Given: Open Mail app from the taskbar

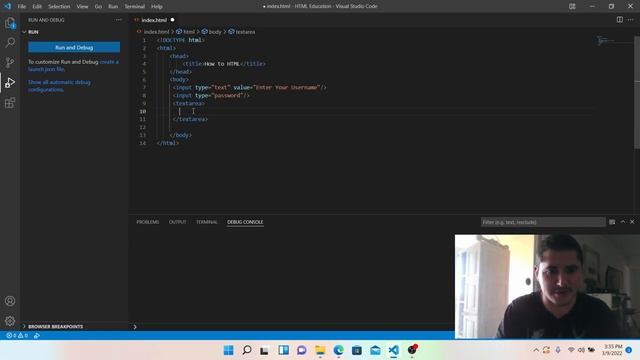Looking at the screenshot, I should pos(375,350).
